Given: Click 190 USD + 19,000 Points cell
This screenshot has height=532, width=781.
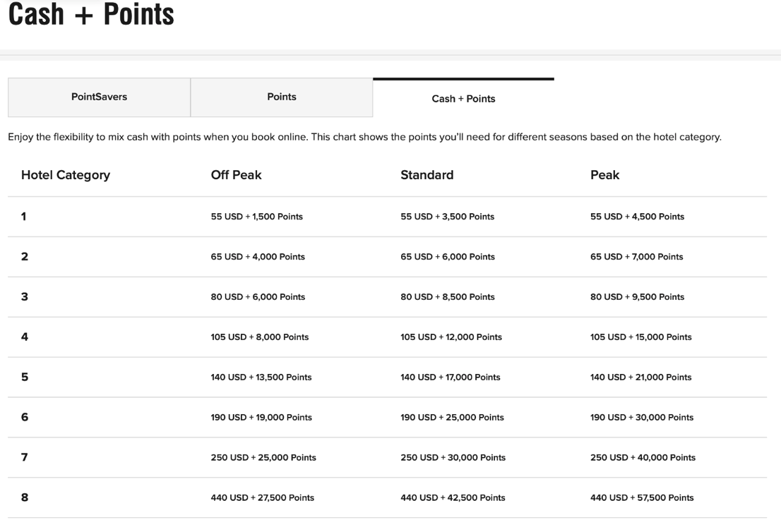Looking at the screenshot, I should pyautogui.click(x=261, y=417).
